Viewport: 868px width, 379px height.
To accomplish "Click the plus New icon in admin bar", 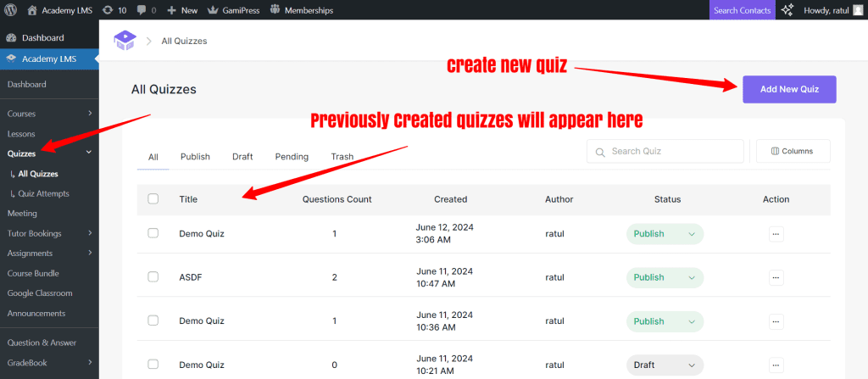I will 171,10.
